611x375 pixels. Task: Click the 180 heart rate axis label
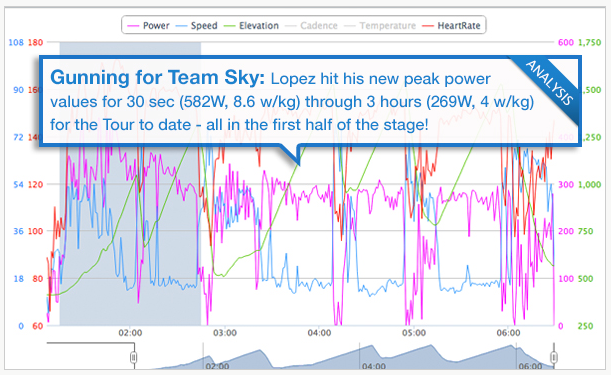click(x=35, y=42)
